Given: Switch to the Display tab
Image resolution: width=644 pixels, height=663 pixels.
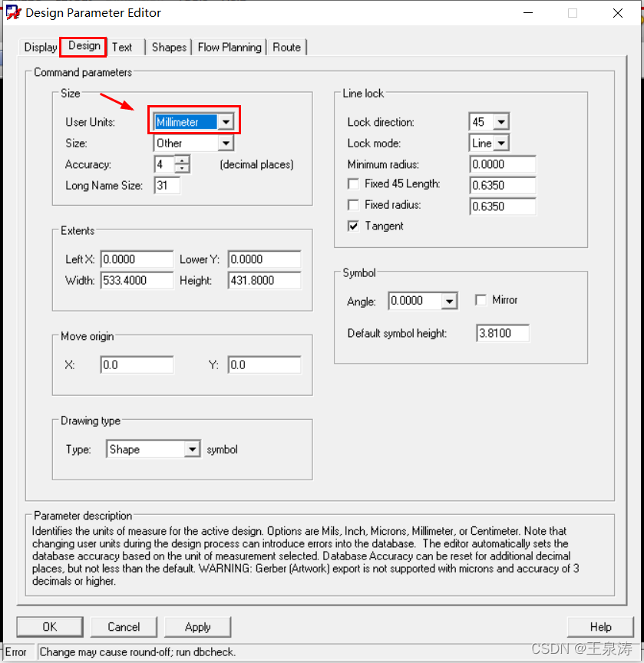Looking at the screenshot, I should pos(41,48).
